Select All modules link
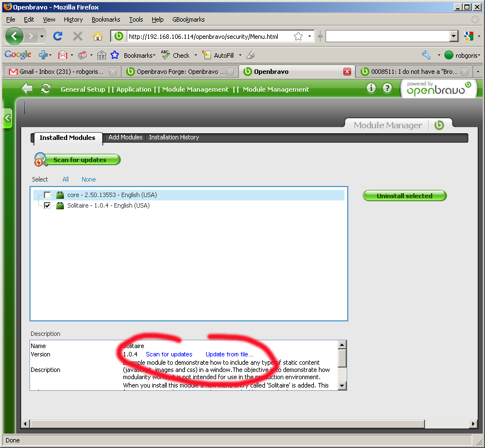The image size is (485, 448). [x=66, y=179]
